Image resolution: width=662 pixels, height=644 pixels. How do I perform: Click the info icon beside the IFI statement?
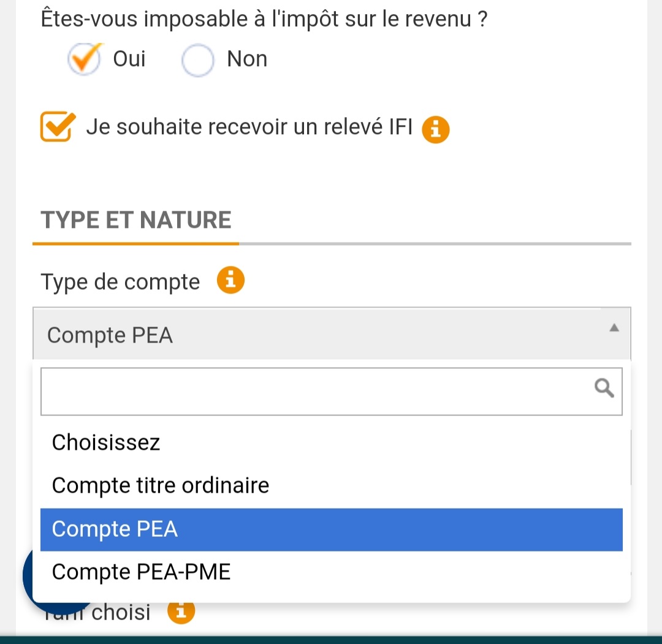(436, 129)
